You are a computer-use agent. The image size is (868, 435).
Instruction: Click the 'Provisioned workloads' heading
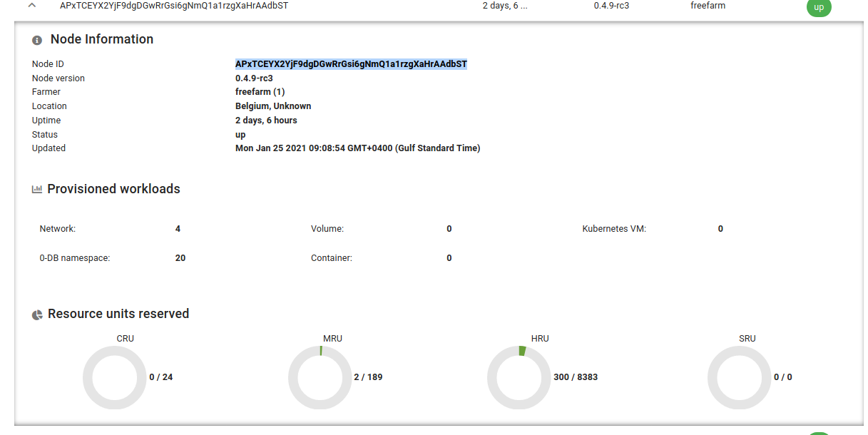pos(113,189)
